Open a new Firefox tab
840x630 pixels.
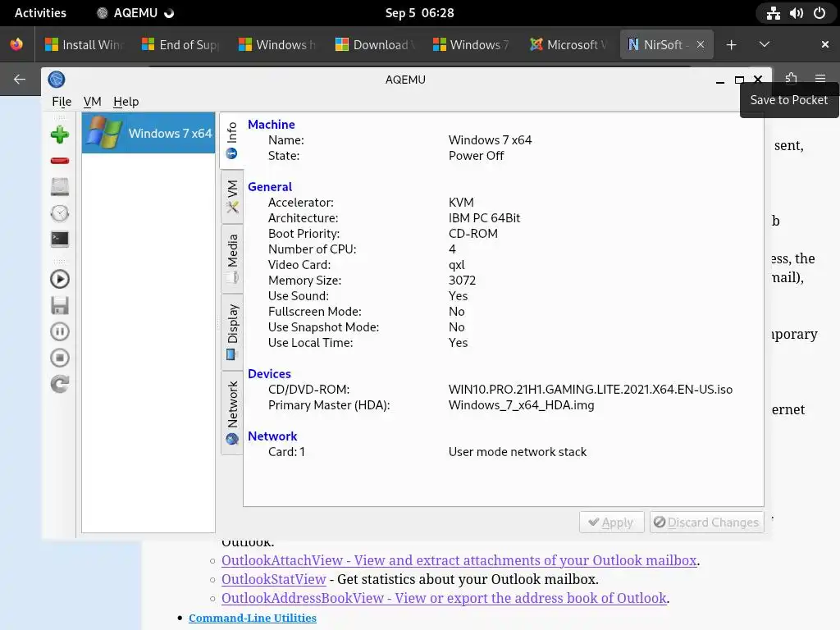click(731, 44)
